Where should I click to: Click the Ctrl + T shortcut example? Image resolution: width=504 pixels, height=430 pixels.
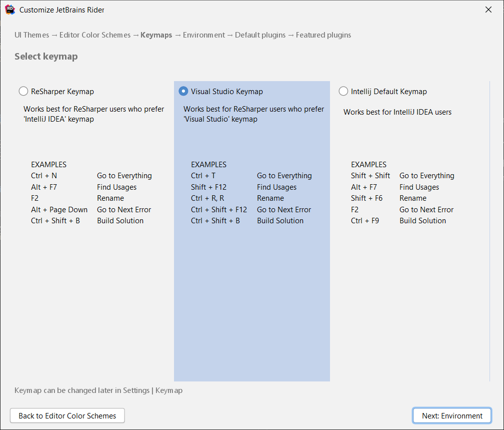[x=203, y=176]
